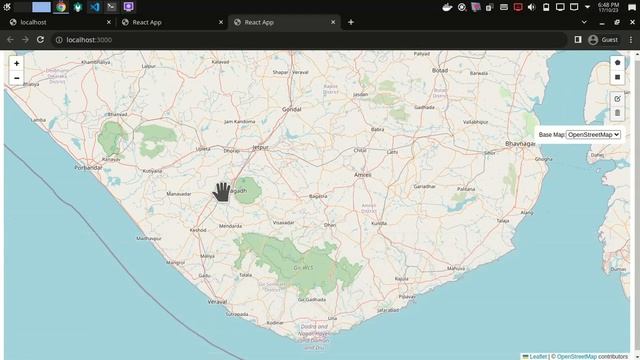View site information for localhost
640x360 pixels.
point(59,40)
